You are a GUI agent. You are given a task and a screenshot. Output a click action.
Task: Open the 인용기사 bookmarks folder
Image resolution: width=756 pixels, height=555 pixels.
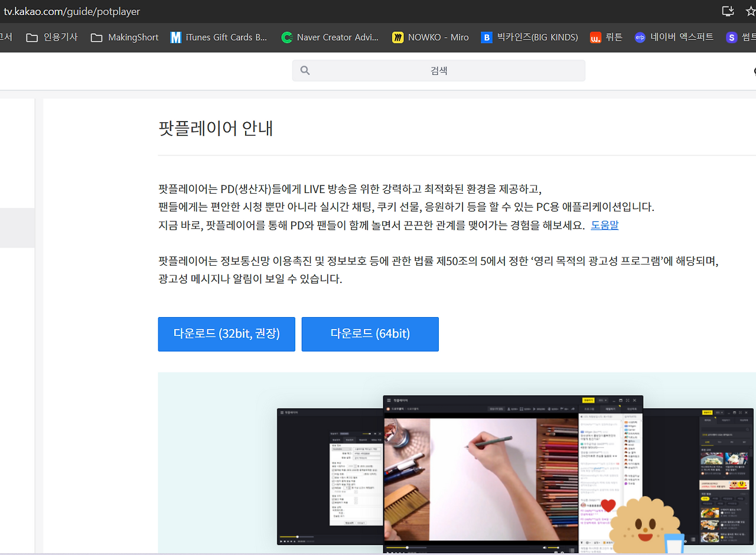pos(52,37)
